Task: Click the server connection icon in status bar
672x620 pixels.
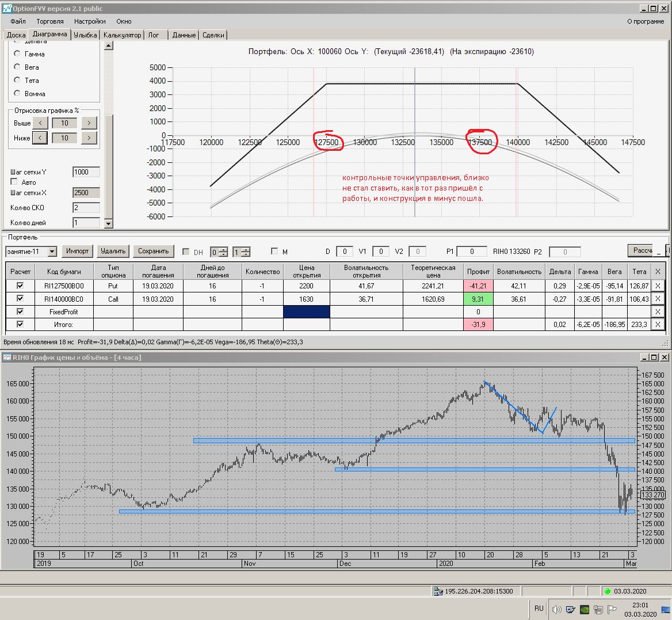Action: 438,591
